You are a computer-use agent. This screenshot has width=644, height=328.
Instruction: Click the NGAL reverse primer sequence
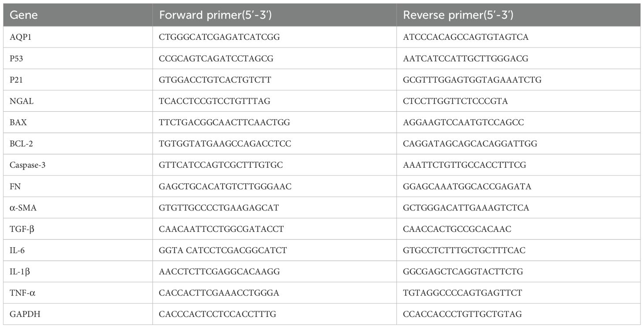point(455,101)
